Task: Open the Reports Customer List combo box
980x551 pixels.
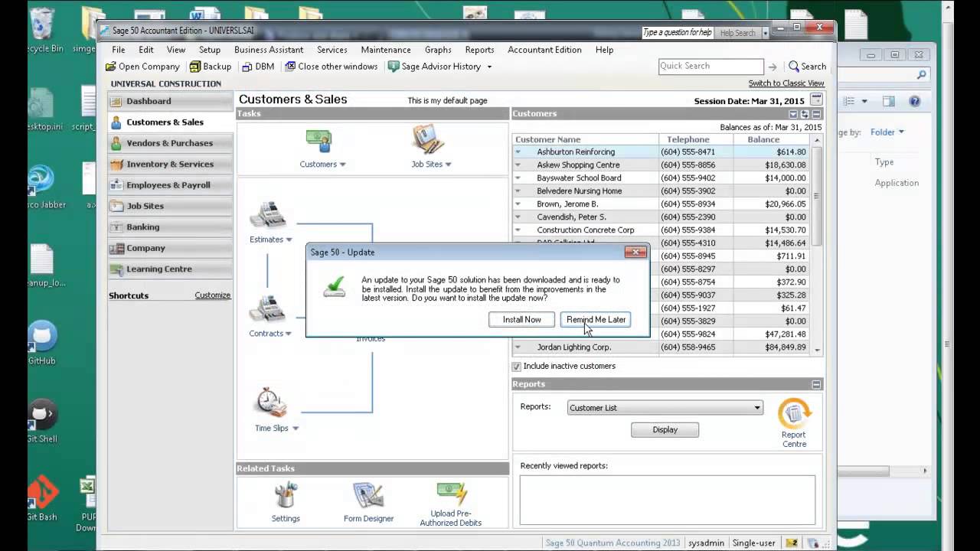Action: [x=665, y=408]
